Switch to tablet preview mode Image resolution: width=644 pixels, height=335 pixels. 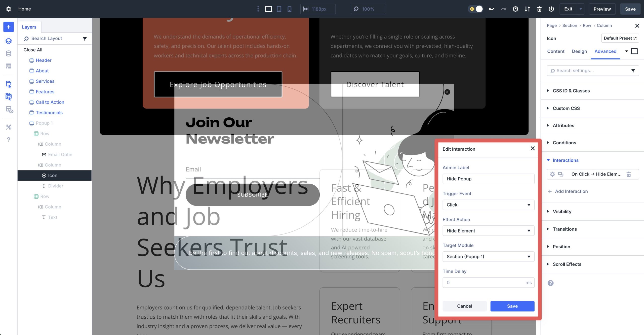[x=279, y=9]
